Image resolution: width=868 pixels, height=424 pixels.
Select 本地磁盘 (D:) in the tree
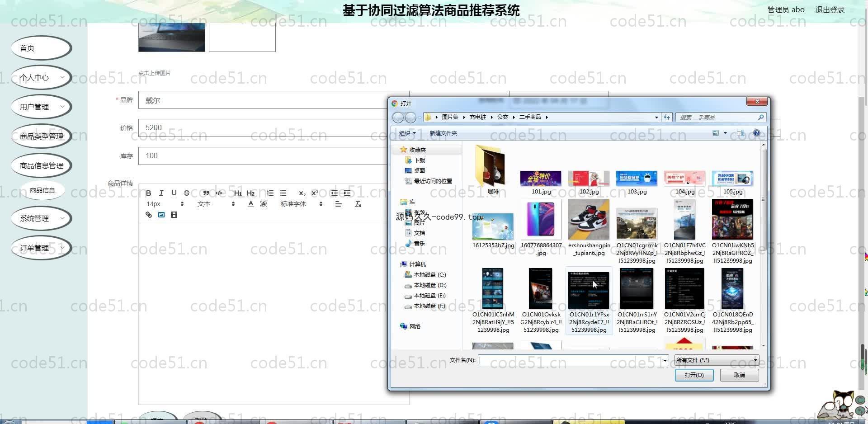click(x=425, y=285)
